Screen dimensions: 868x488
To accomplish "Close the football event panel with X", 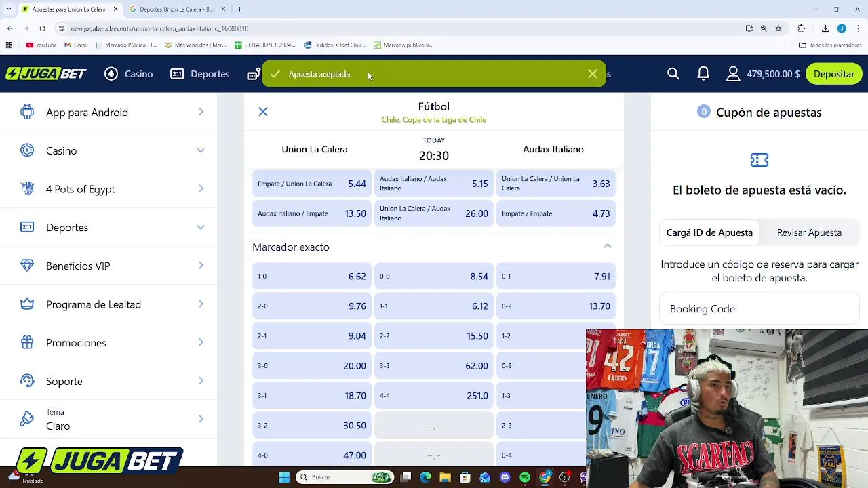I will point(263,112).
